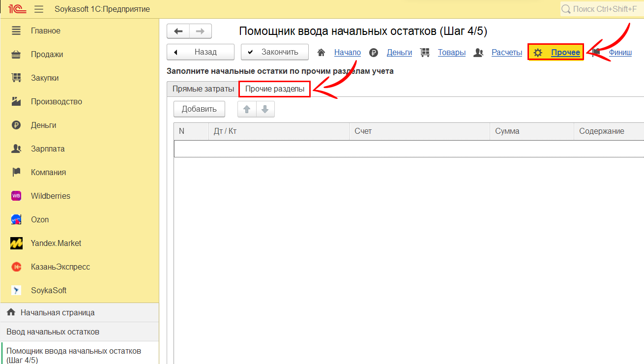Click the Компания flag icon

(16, 172)
